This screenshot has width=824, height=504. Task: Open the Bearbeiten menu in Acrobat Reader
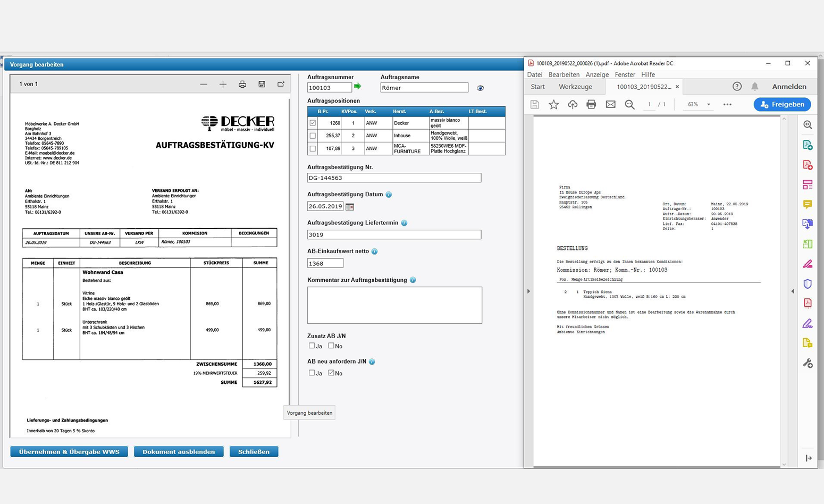(564, 75)
